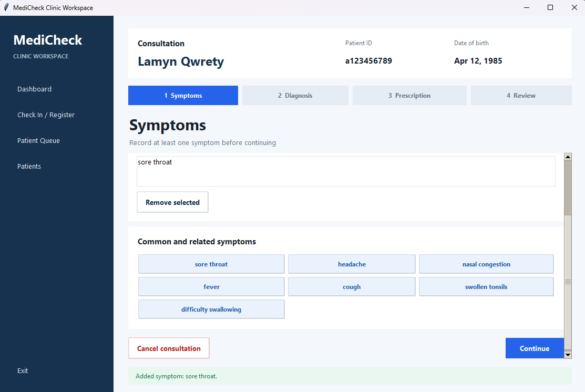Switch to the 3 Prescription step tab
Image resolution: width=585 pixels, height=392 pixels.
[409, 96]
